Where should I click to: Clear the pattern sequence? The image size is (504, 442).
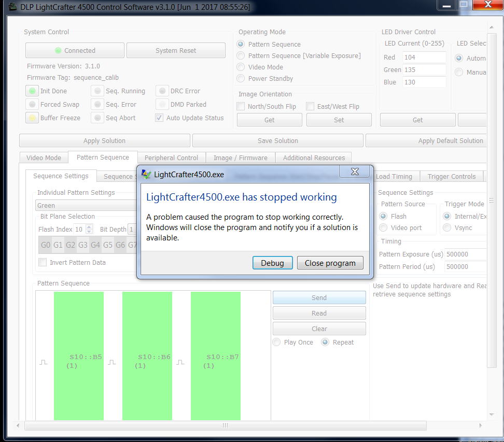(x=319, y=329)
